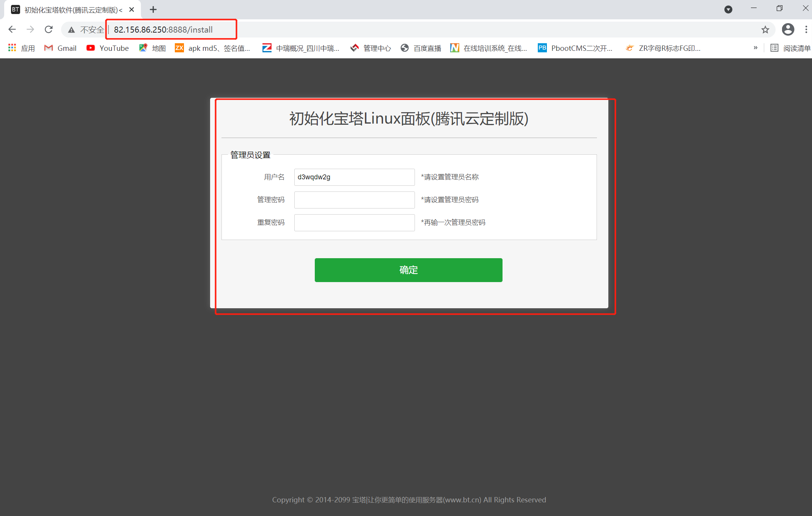Open the 管理中心 bookmark
The image size is (812, 516).
point(371,48)
